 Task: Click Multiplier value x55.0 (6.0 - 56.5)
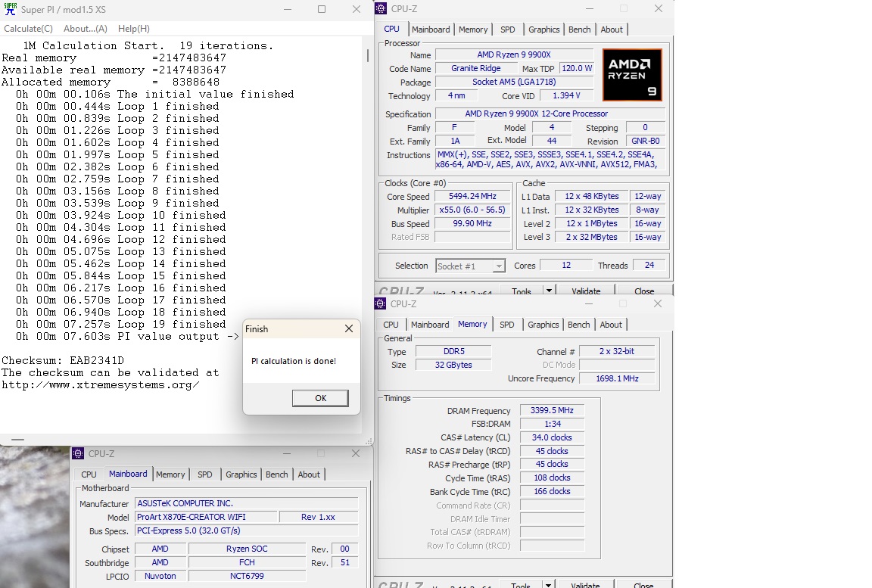[472, 210]
